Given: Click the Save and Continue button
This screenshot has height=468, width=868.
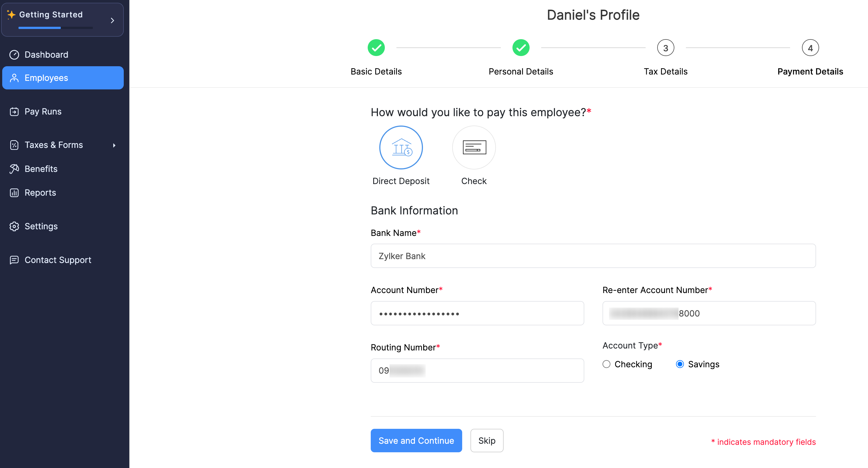Looking at the screenshot, I should tap(416, 440).
